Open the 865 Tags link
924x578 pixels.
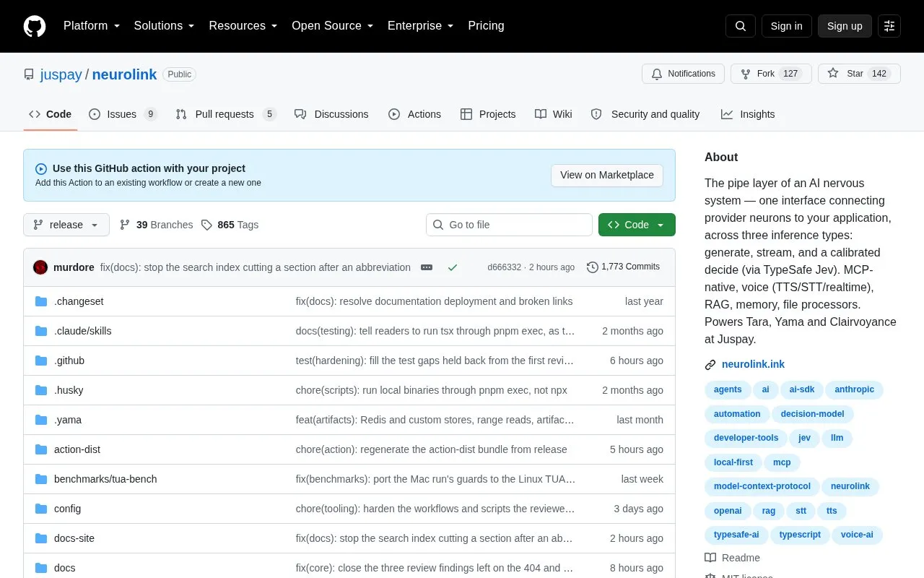230,225
